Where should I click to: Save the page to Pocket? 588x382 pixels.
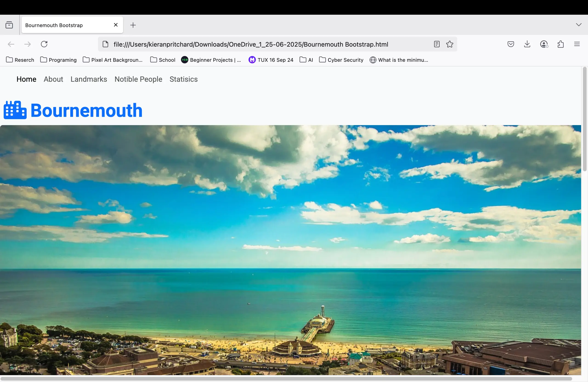click(x=510, y=44)
